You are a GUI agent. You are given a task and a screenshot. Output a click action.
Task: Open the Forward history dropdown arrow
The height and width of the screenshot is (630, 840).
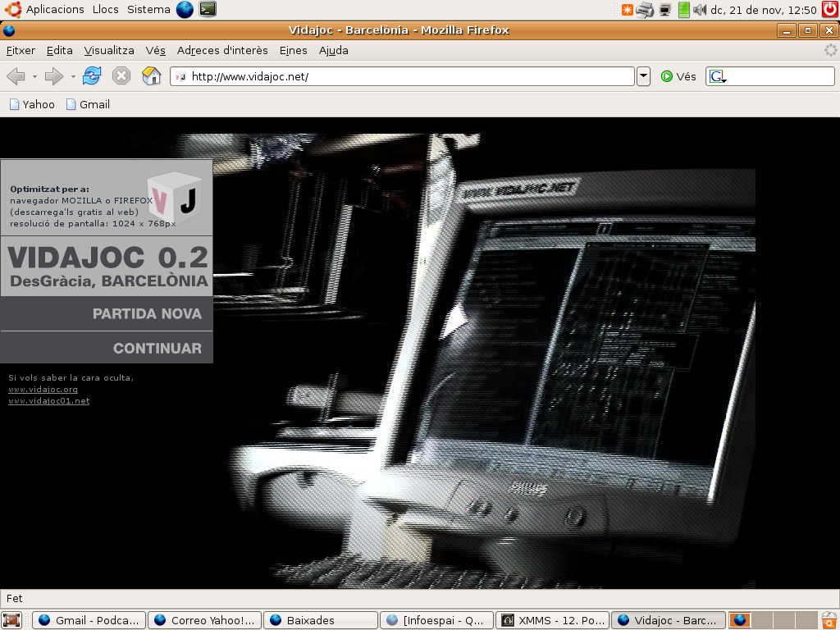72,76
